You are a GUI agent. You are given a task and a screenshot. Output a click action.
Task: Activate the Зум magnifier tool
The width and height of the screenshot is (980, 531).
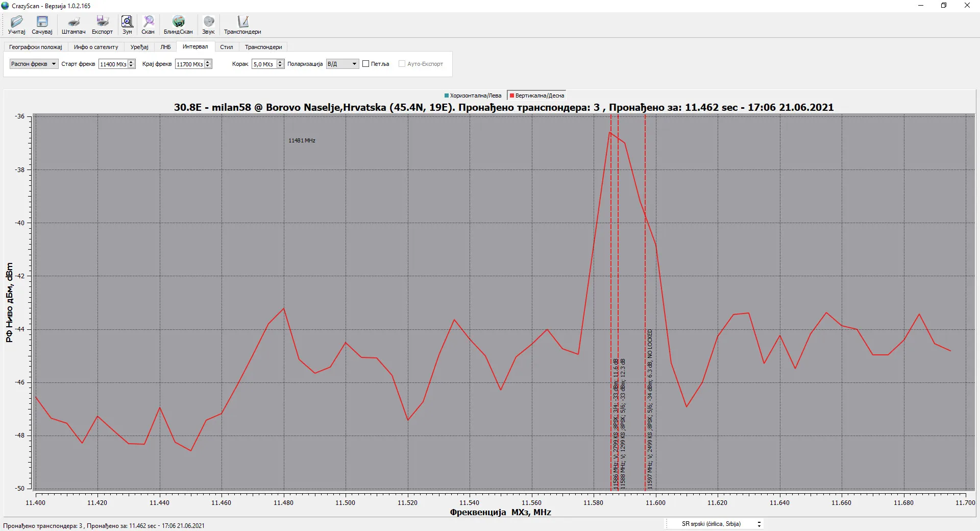(x=127, y=21)
